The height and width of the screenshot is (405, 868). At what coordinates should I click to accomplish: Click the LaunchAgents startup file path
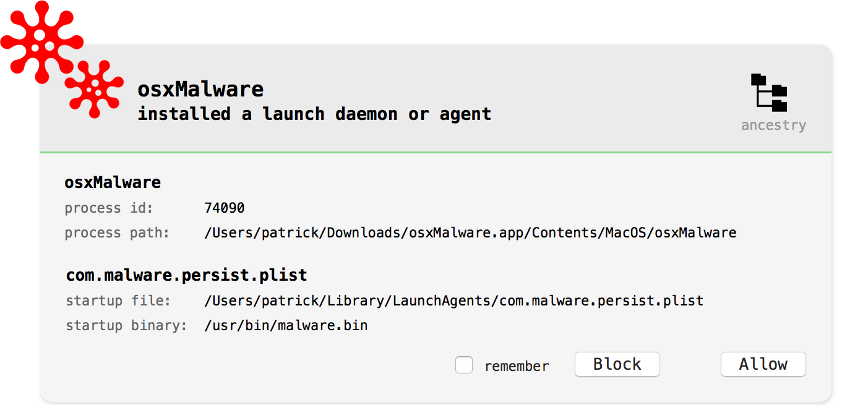453,301
